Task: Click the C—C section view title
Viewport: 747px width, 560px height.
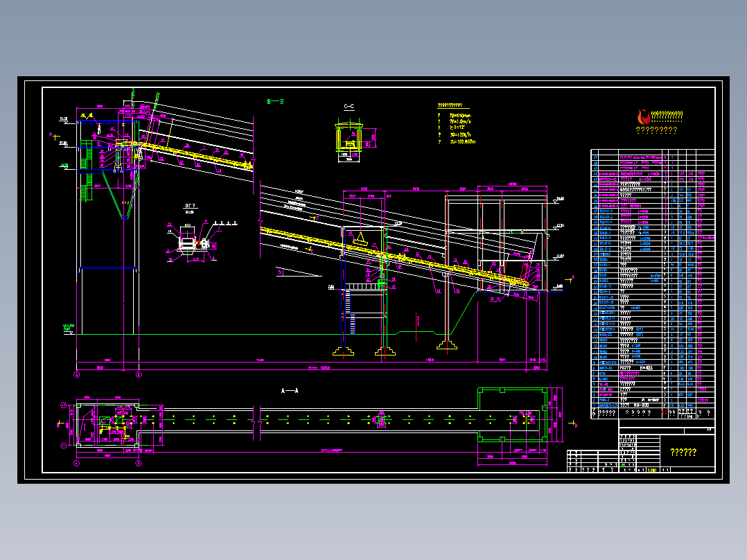Action: click(349, 107)
